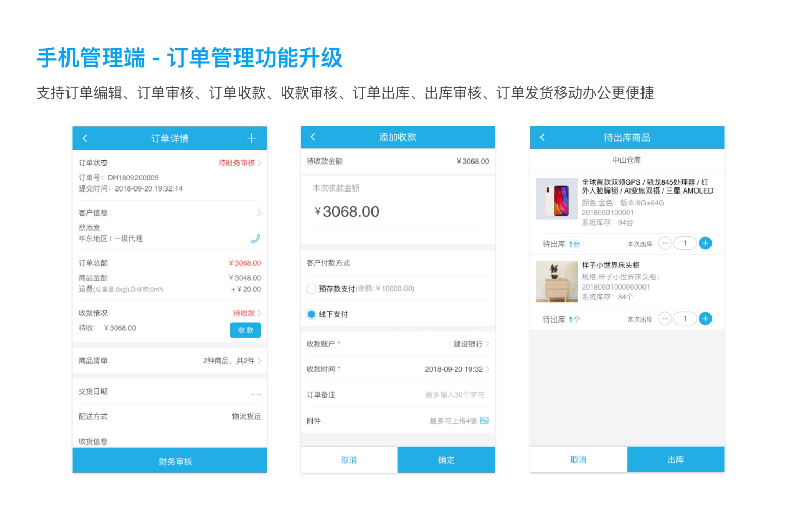Expand the 客户信息 section
This screenshot has width=812, height=508.
point(258,213)
